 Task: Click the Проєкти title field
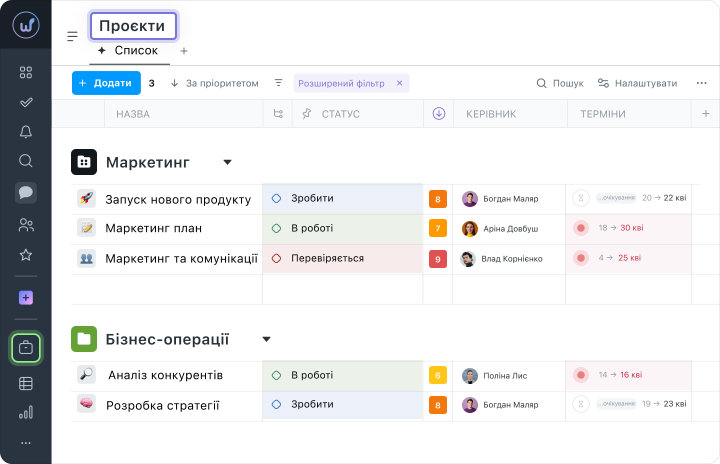pyautogui.click(x=133, y=25)
